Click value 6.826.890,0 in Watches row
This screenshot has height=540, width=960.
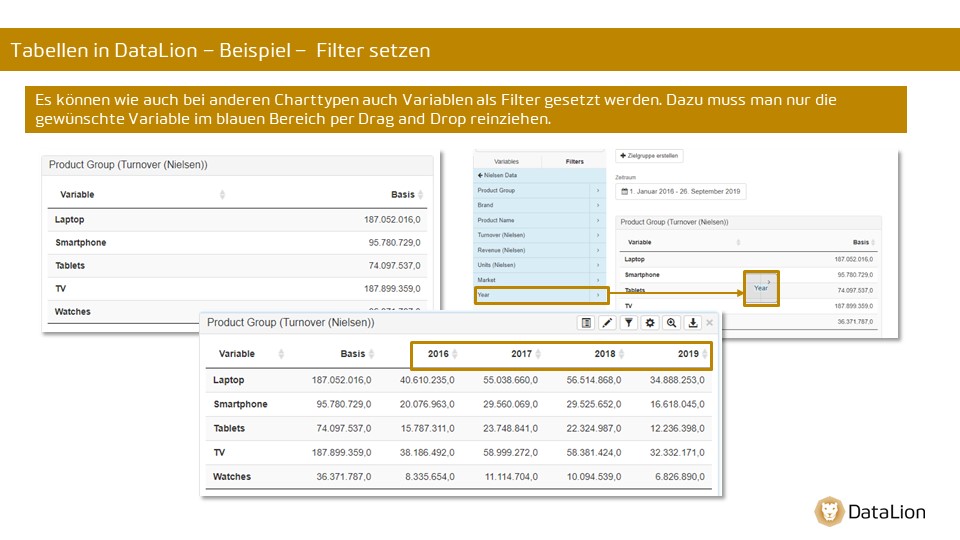click(680, 476)
